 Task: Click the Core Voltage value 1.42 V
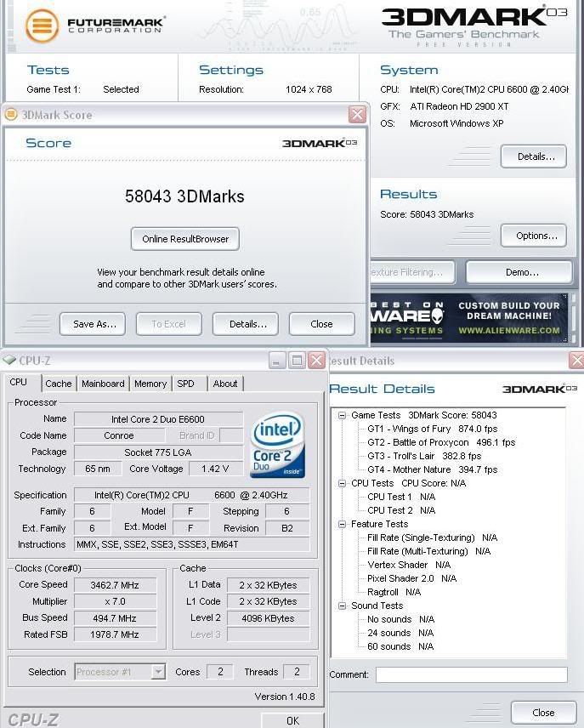pyautogui.click(x=215, y=469)
